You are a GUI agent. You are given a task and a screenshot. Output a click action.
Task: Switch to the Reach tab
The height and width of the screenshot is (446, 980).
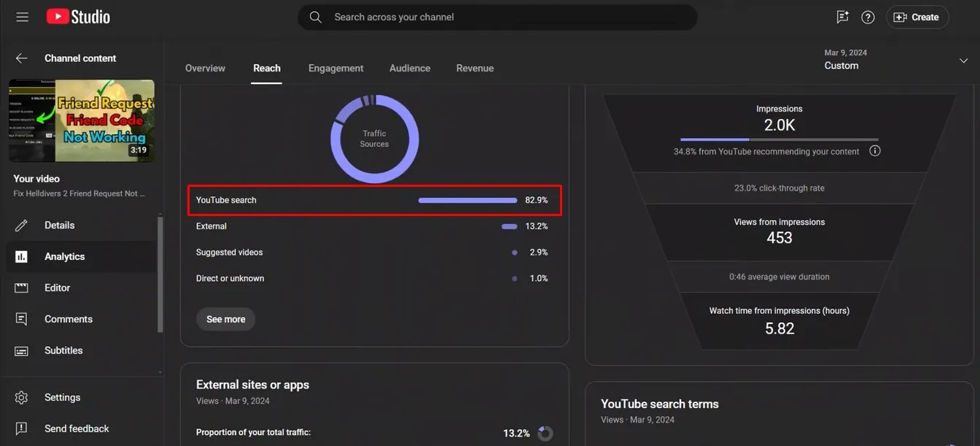click(267, 68)
